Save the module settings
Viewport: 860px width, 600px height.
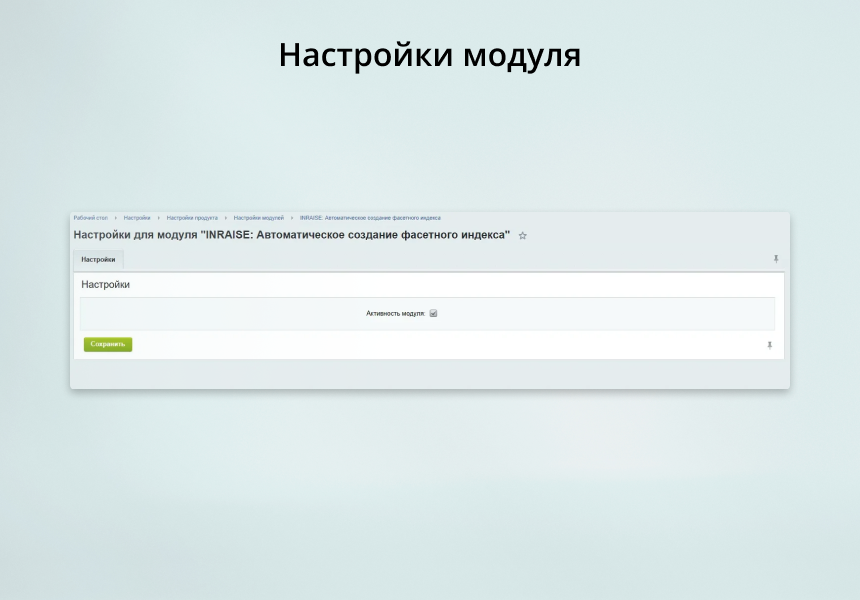pyautogui.click(x=106, y=344)
